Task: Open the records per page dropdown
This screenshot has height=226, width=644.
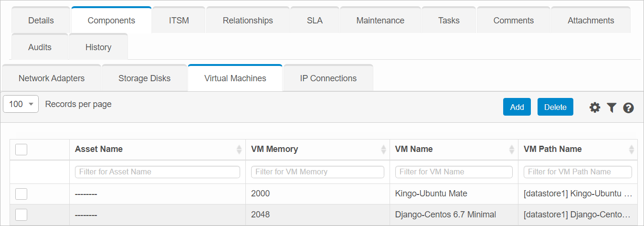Action: tap(21, 104)
